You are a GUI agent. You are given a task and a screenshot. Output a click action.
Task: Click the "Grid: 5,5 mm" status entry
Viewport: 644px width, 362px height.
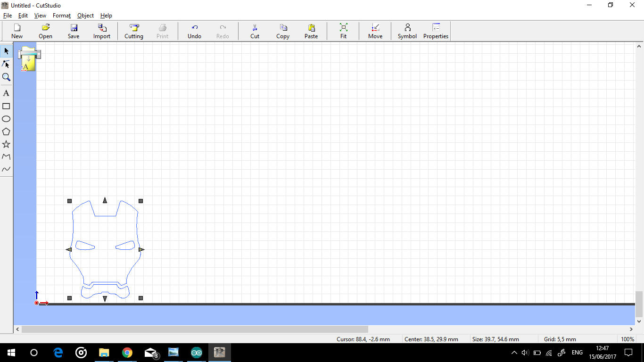point(560,339)
